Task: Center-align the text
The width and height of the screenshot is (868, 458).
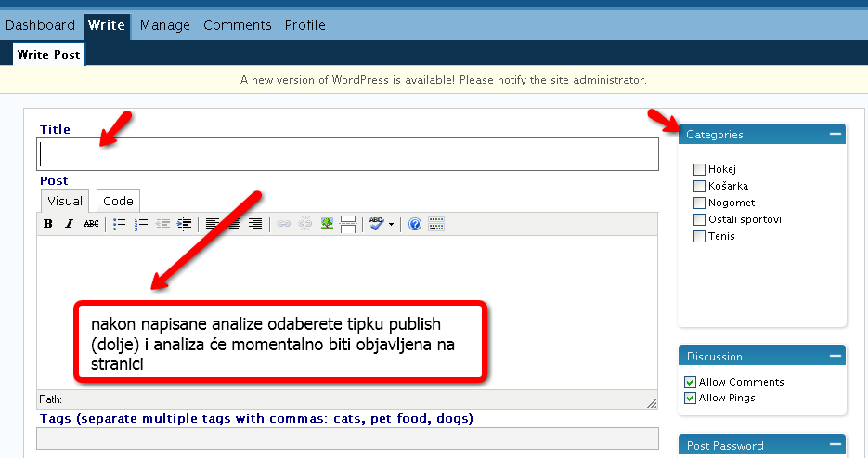Action: [x=234, y=224]
